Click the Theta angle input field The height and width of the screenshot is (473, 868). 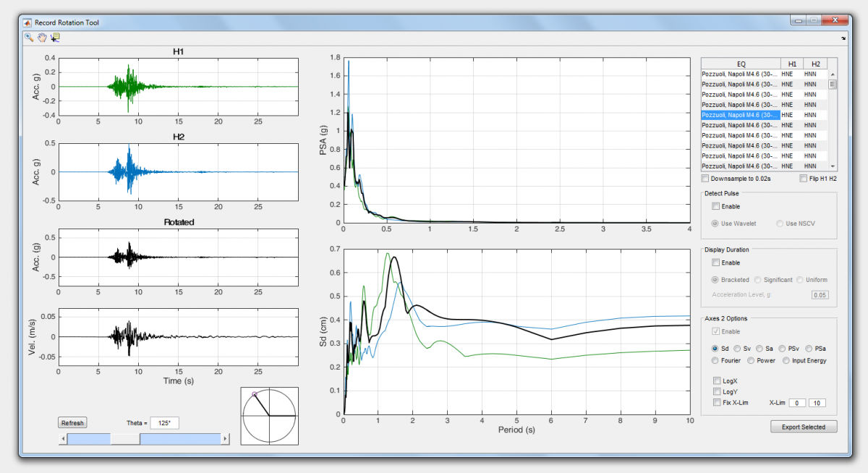[x=164, y=422]
